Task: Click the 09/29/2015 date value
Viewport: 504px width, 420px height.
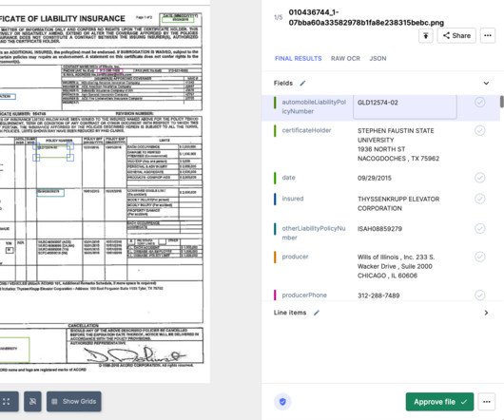Action: point(375,178)
